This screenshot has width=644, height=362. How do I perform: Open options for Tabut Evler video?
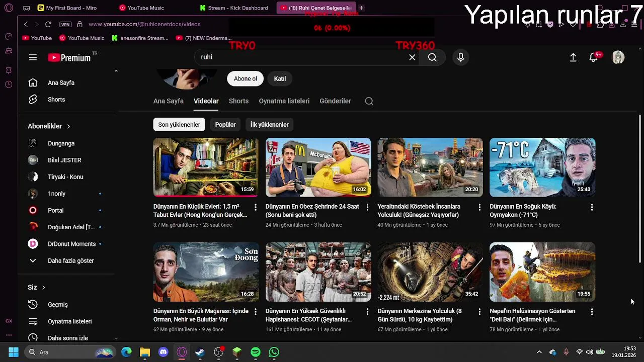tap(255, 207)
